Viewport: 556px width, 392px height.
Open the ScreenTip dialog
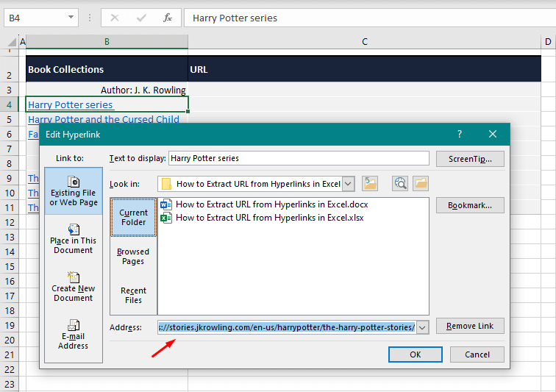[x=470, y=159]
